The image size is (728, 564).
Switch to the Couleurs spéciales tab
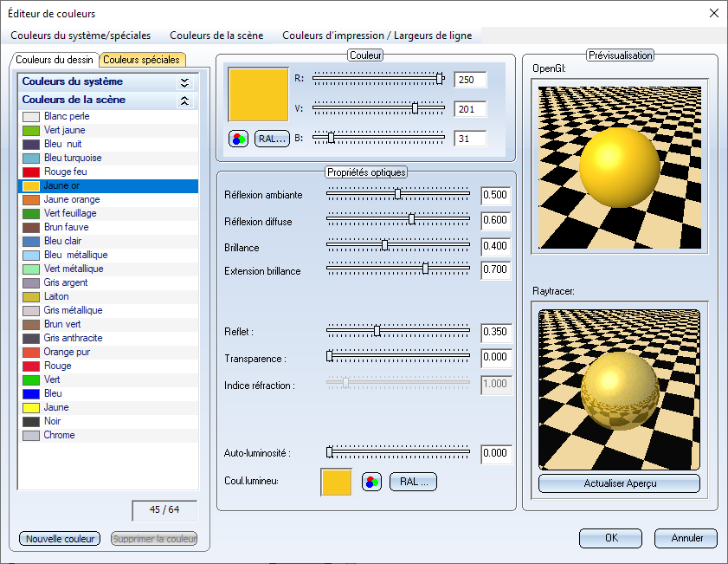[x=142, y=60]
